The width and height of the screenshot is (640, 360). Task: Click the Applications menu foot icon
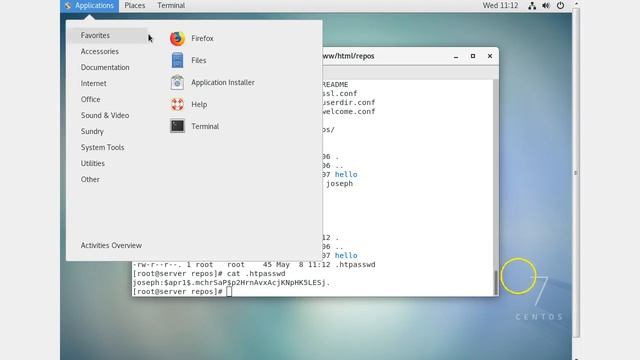coord(68,6)
